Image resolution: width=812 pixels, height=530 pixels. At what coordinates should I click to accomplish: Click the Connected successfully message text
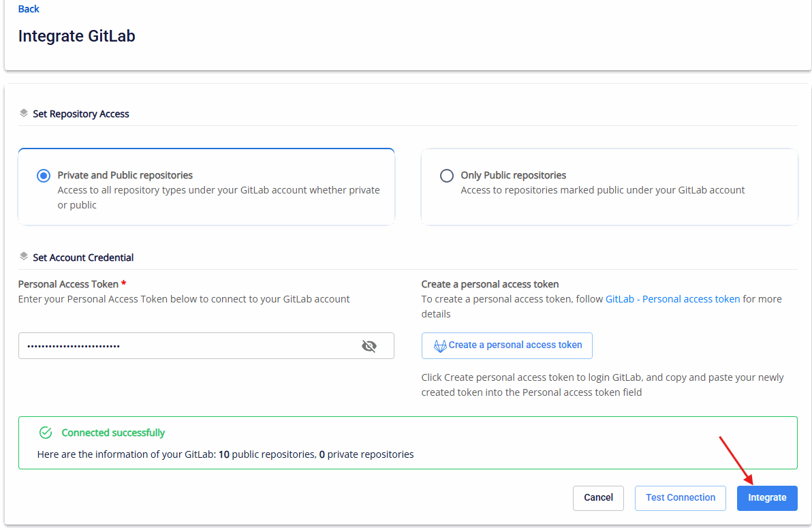click(x=113, y=433)
